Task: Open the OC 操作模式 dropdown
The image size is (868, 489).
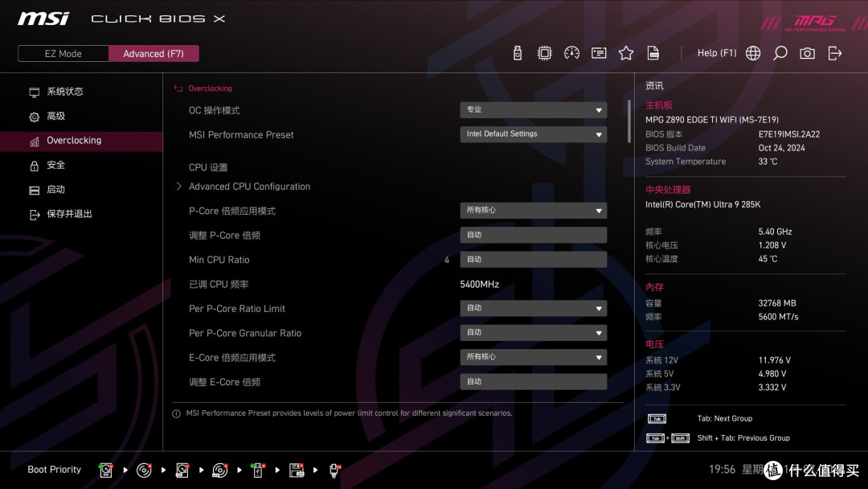Action: click(x=533, y=109)
